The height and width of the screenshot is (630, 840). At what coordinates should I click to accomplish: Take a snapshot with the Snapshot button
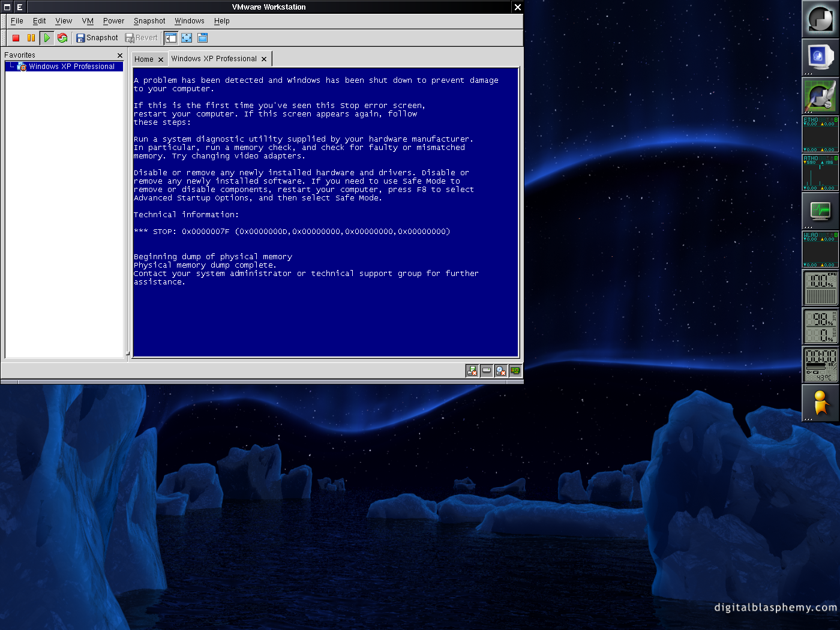coord(97,38)
